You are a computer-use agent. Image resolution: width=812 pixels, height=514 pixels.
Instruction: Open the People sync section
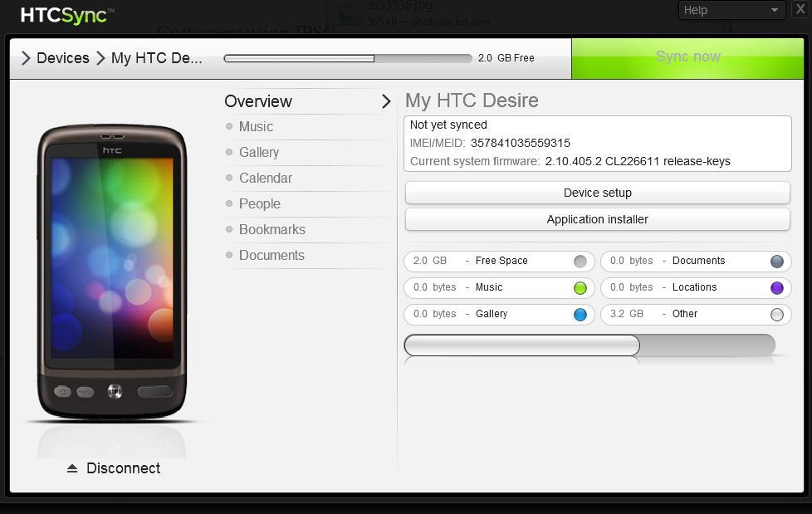pyautogui.click(x=308, y=204)
